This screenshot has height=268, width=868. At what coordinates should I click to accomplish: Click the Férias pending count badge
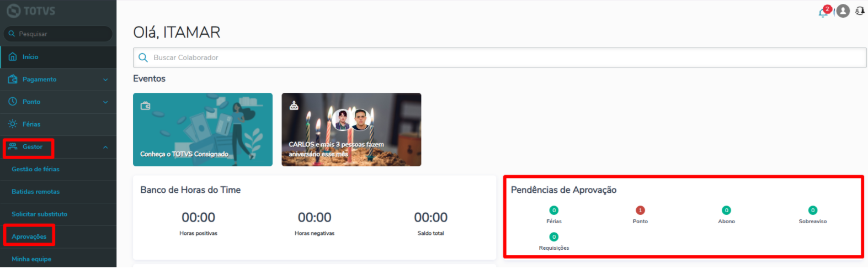pyautogui.click(x=554, y=210)
